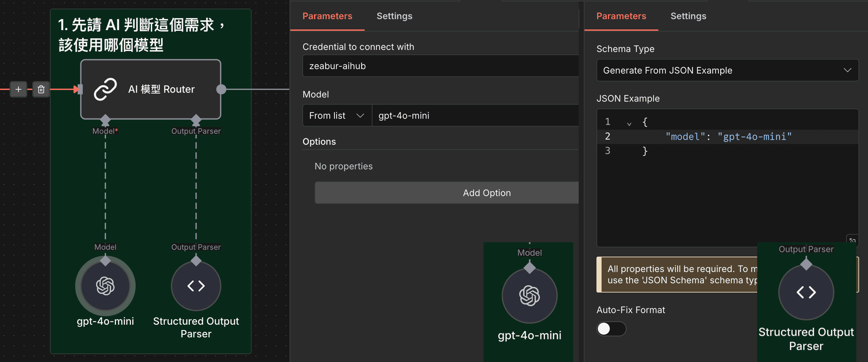Switch to the Settings tab in the middle panel
Image resolution: width=868 pixels, height=362 pixels.
(x=394, y=16)
